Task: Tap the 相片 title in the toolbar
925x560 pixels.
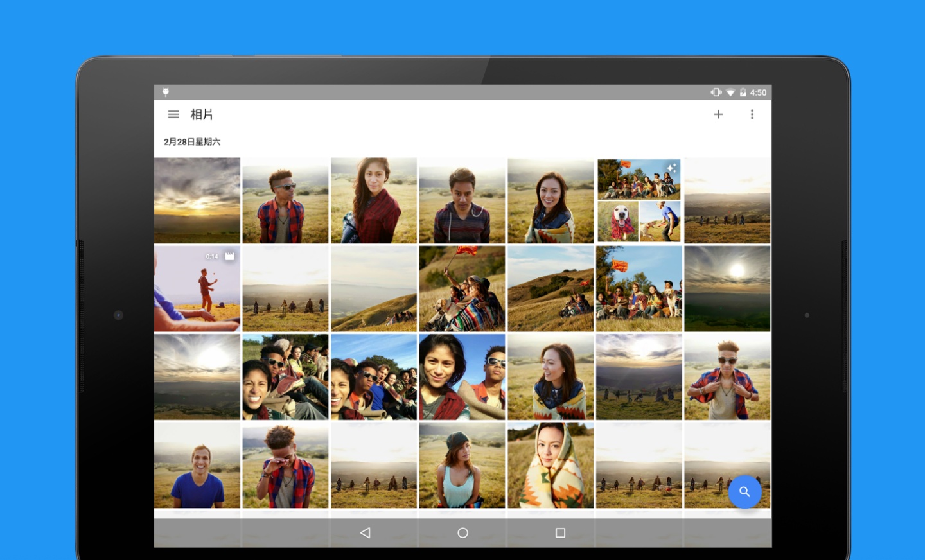Action: coord(202,114)
